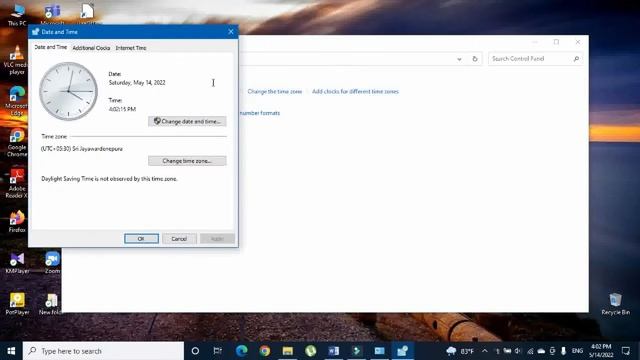Open Google Chrome from the taskbar
640x360 pixels.
(265, 351)
